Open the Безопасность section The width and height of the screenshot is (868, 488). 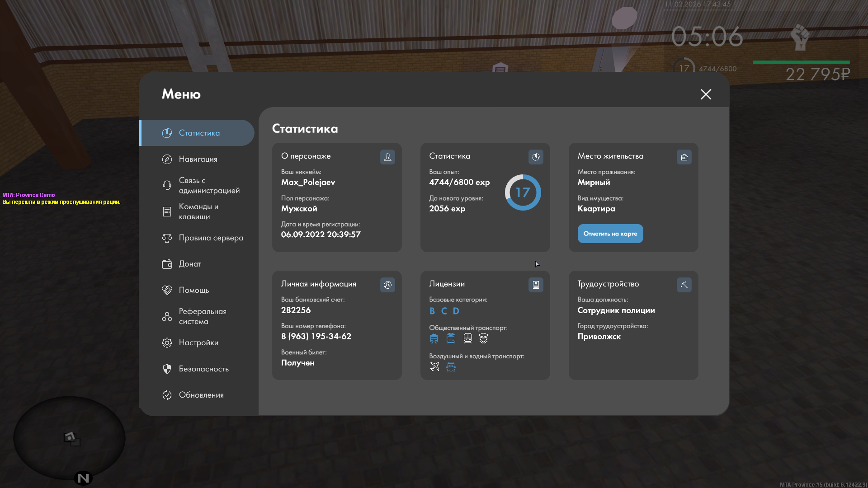(203, 369)
